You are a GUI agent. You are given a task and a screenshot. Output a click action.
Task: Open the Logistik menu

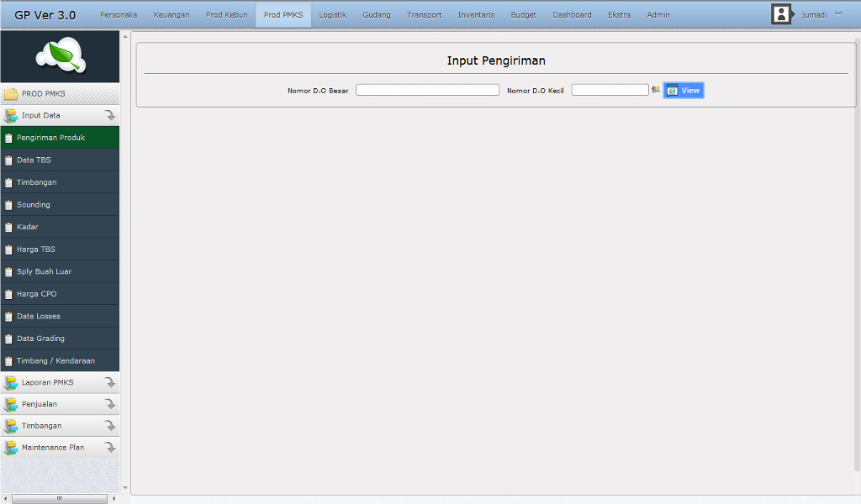[333, 15]
